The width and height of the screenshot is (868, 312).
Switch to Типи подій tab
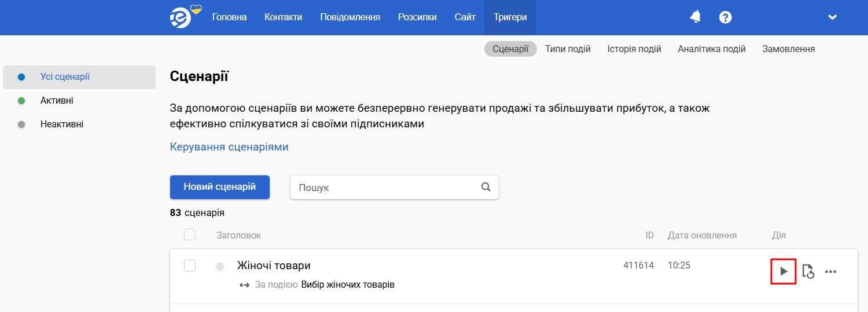(568, 49)
